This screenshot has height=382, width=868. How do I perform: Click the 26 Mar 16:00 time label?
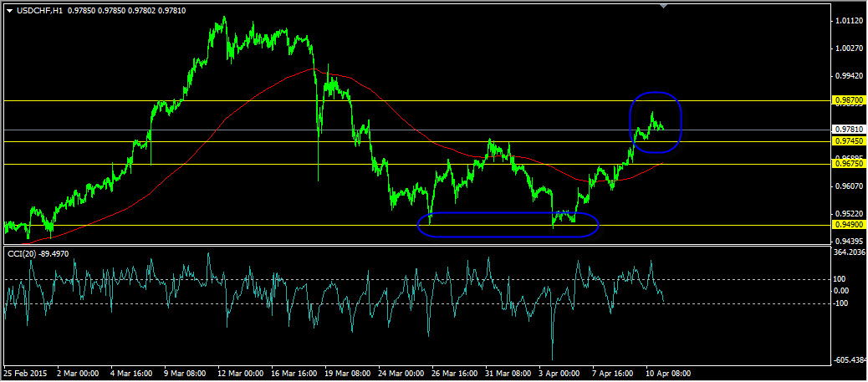[453, 374]
